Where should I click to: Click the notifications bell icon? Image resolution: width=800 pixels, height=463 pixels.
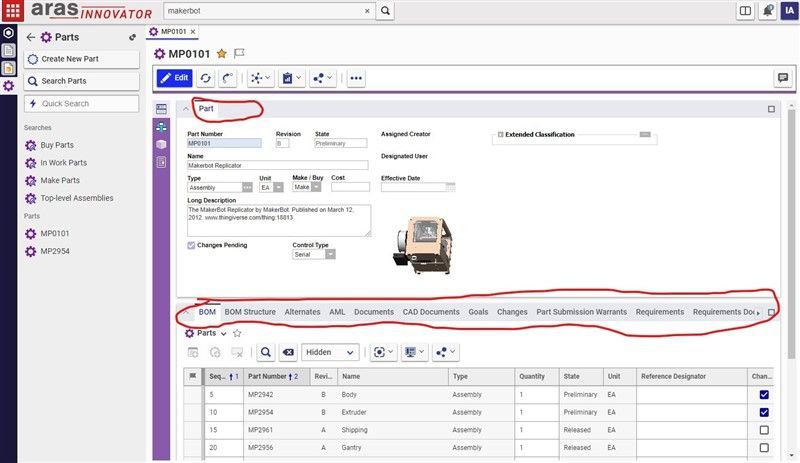pos(767,11)
